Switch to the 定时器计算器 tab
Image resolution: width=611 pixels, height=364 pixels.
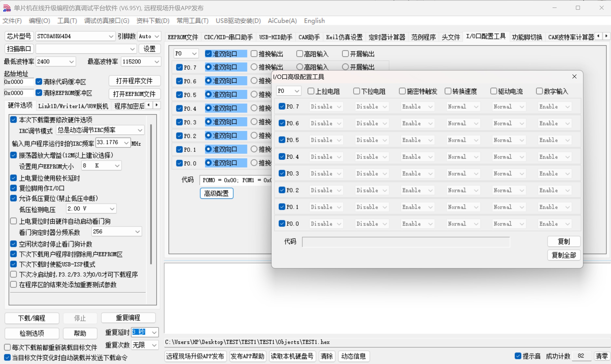click(x=387, y=37)
